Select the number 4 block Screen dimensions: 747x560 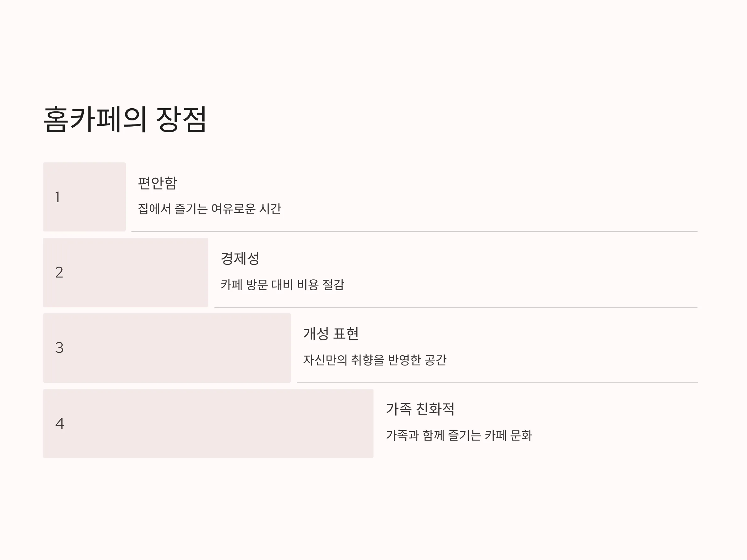[208, 423]
